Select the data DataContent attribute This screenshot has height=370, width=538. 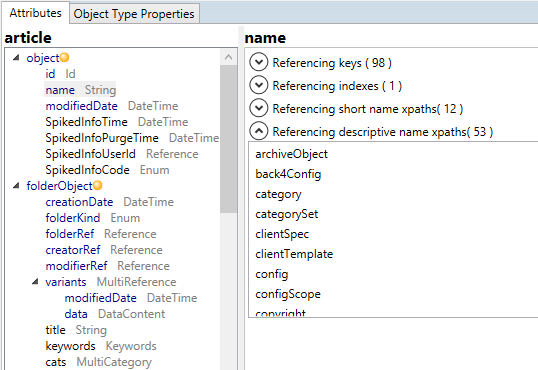click(115, 314)
